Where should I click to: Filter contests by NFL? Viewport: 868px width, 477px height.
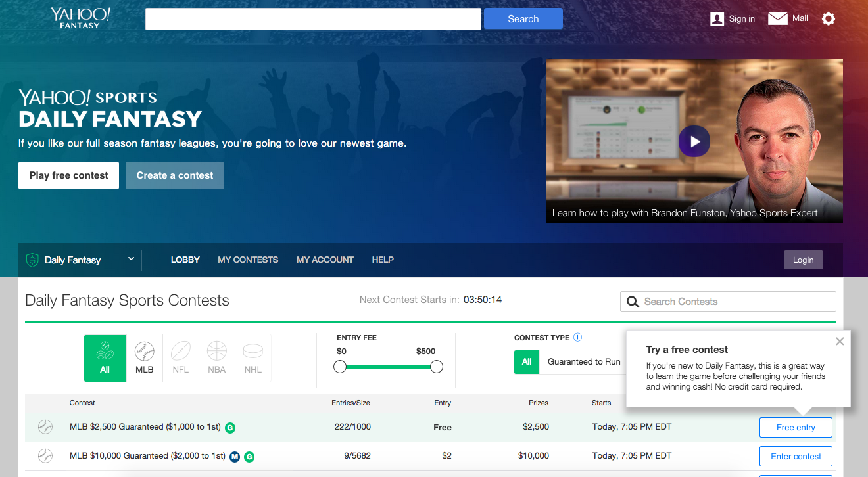(x=181, y=358)
